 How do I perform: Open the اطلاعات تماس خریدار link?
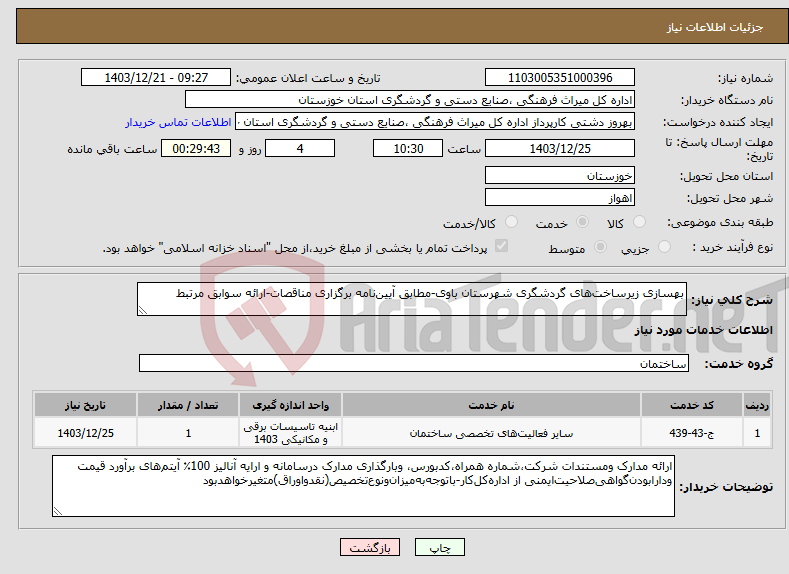[x=178, y=122]
